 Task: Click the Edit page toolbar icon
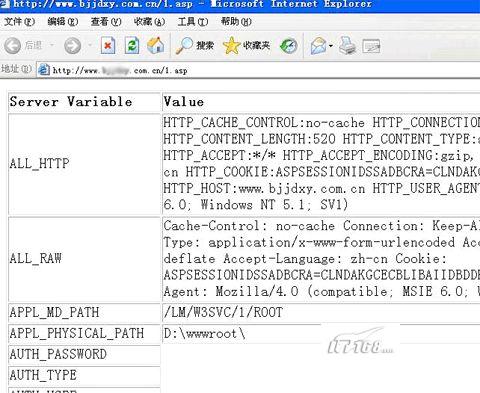click(x=371, y=46)
